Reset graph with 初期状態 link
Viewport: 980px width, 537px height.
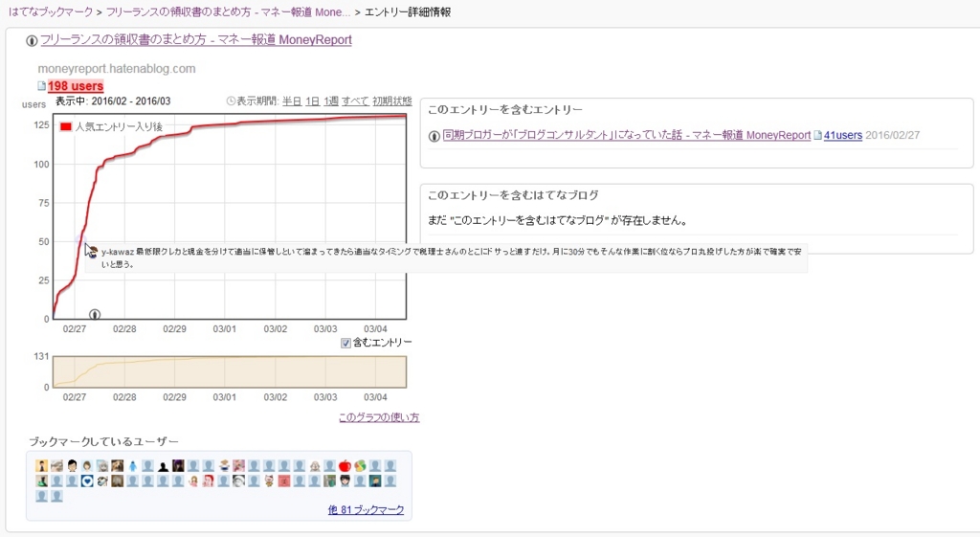pos(391,101)
